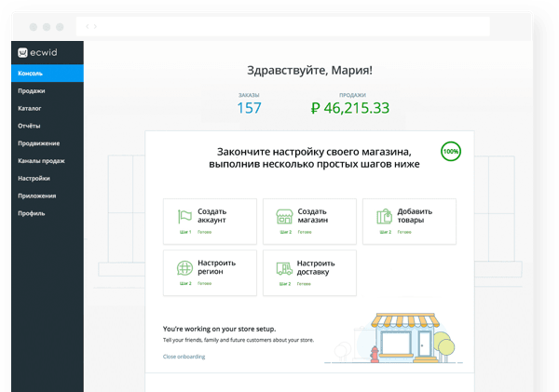Screen dimensions: 559x392
Task: Click the ПРОДАЖИ label above sales total
Action: click(352, 95)
